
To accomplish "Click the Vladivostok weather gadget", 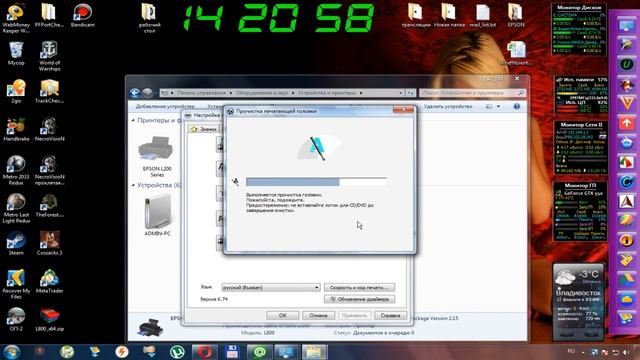I will pos(578,302).
